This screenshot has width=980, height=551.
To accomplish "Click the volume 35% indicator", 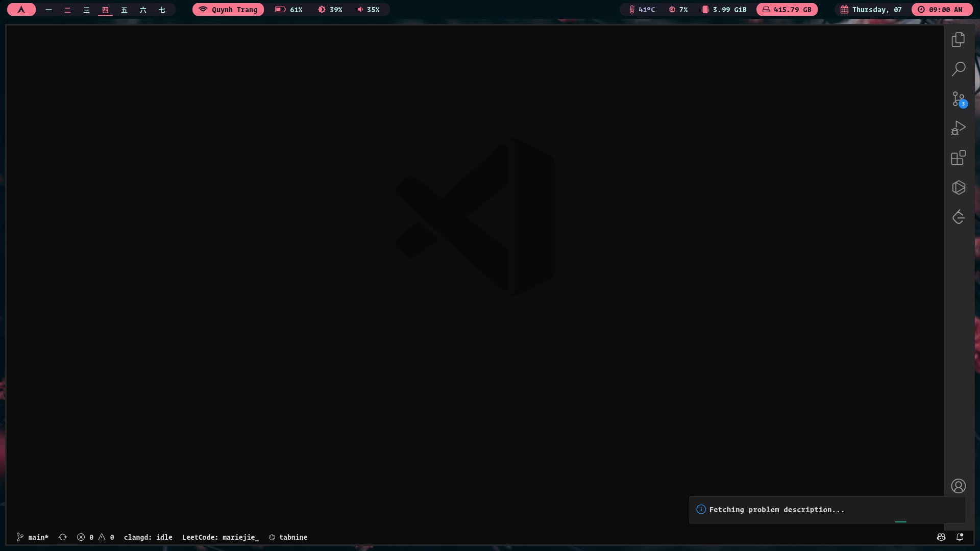I will point(369,10).
